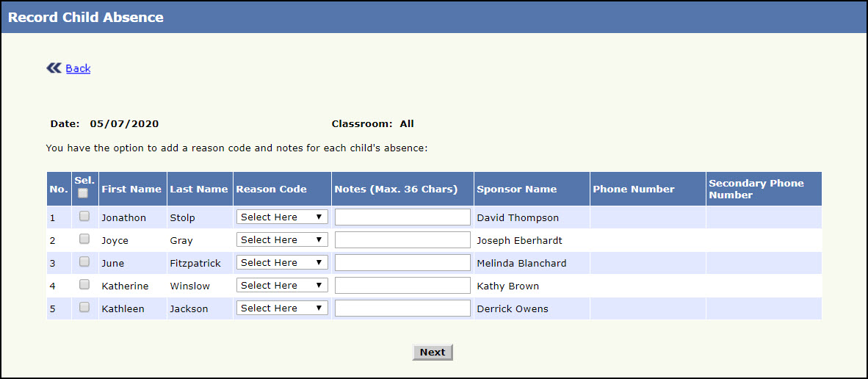Click the double-chevron back arrow icon
Image resolution: width=868 pixels, height=379 pixels.
[x=54, y=68]
